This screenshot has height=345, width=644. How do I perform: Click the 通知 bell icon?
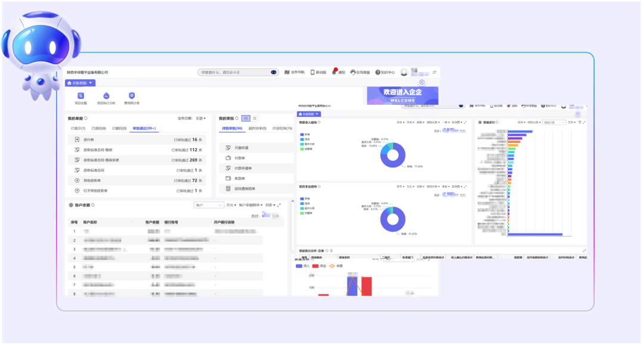(334, 72)
